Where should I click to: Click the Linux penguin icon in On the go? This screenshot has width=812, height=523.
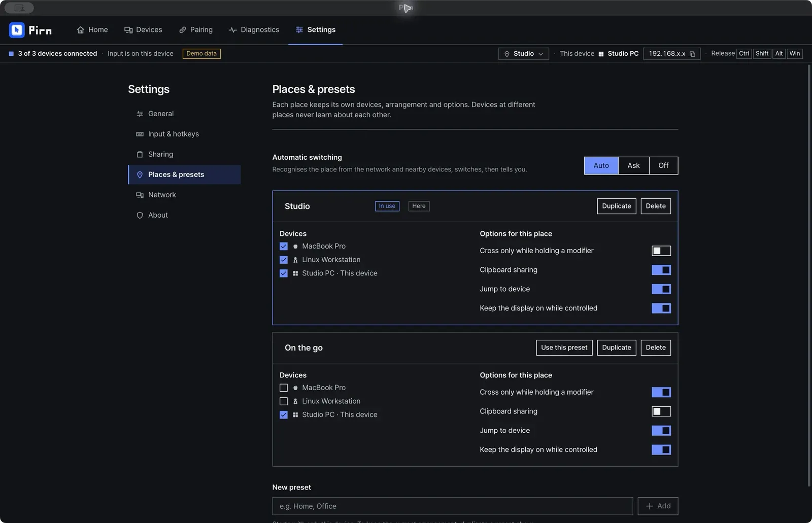pyautogui.click(x=295, y=401)
